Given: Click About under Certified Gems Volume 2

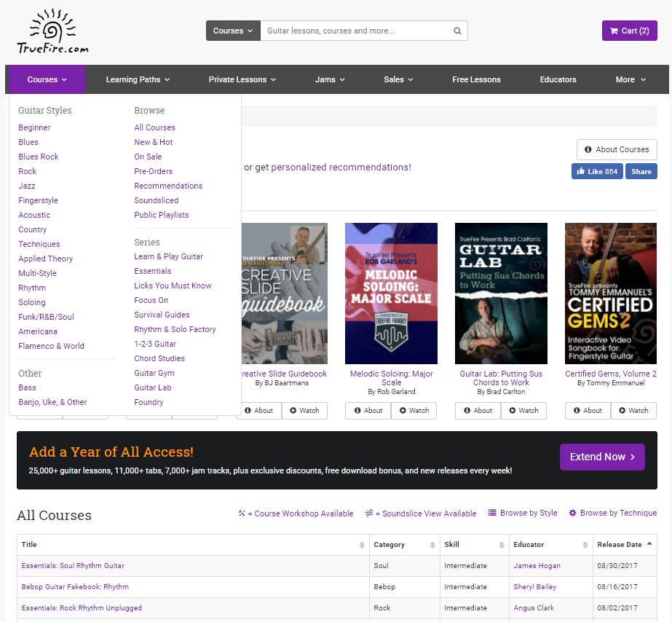Looking at the screenshot, I should (588, 411).
